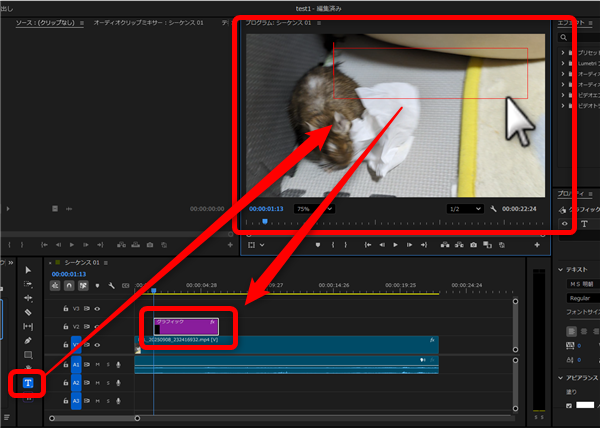Switch to the Source (no clip) tab

[50, 21]
